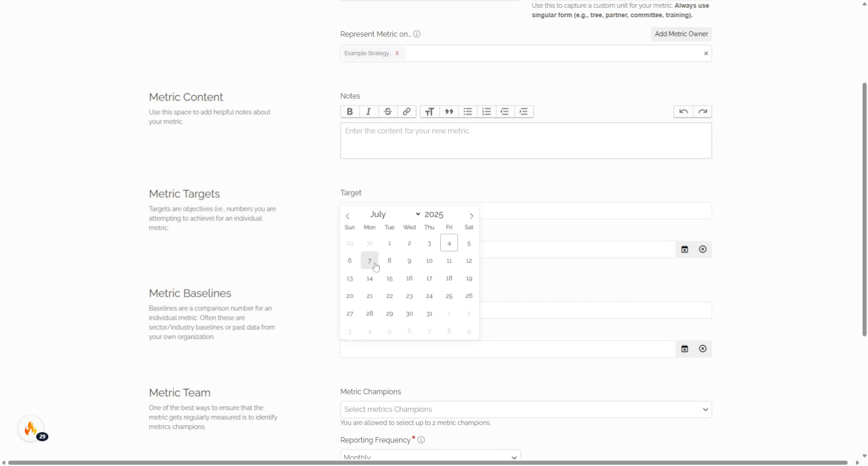868x466 pixels.
Task: Pick July 12 in the calendar
Action: (x=469, y=261)
